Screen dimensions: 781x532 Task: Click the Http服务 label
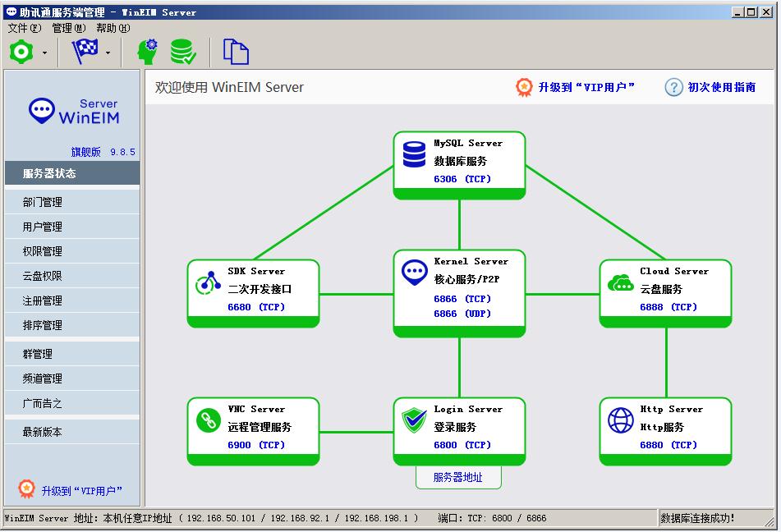click(x=662, y=428)
